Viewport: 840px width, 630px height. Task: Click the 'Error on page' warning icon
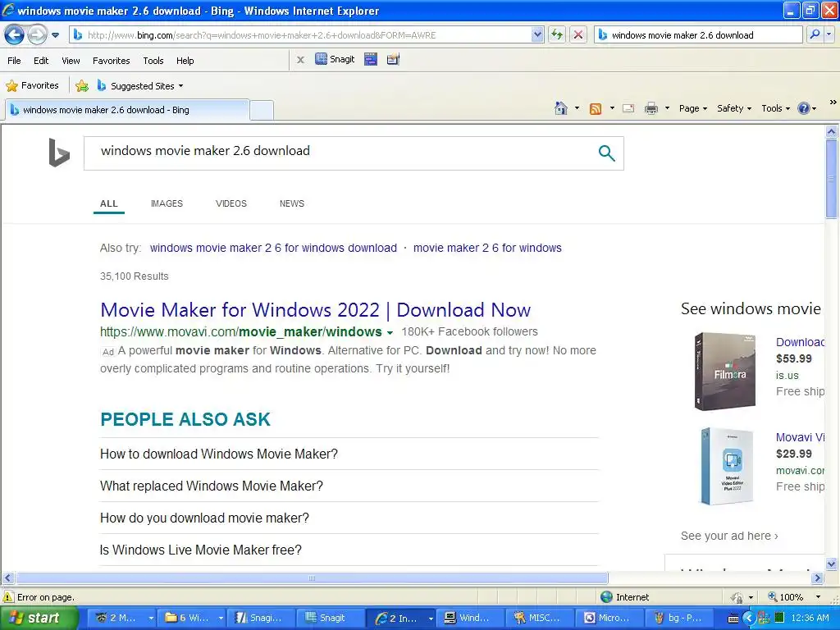point(8,597)
